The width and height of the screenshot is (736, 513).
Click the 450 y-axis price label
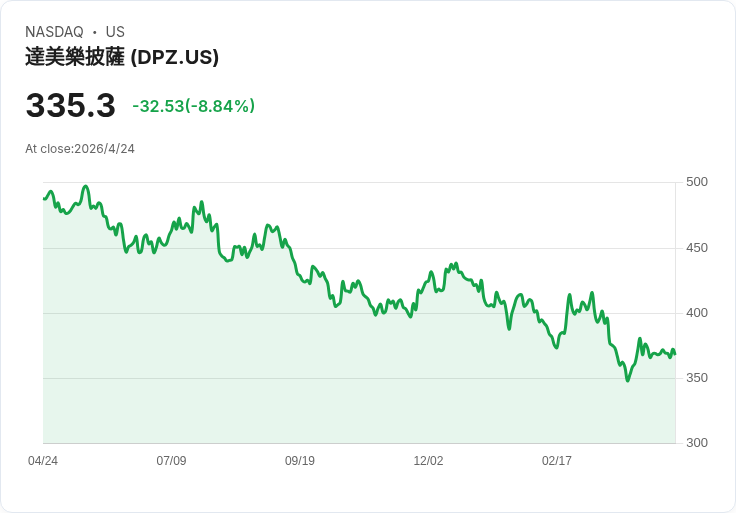point(697,248)
